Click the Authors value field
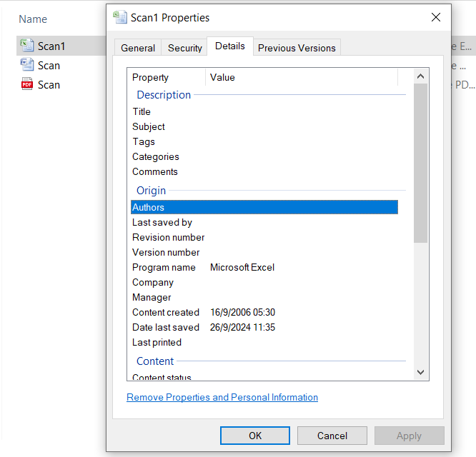476x457 pixels. coord(301,207)
